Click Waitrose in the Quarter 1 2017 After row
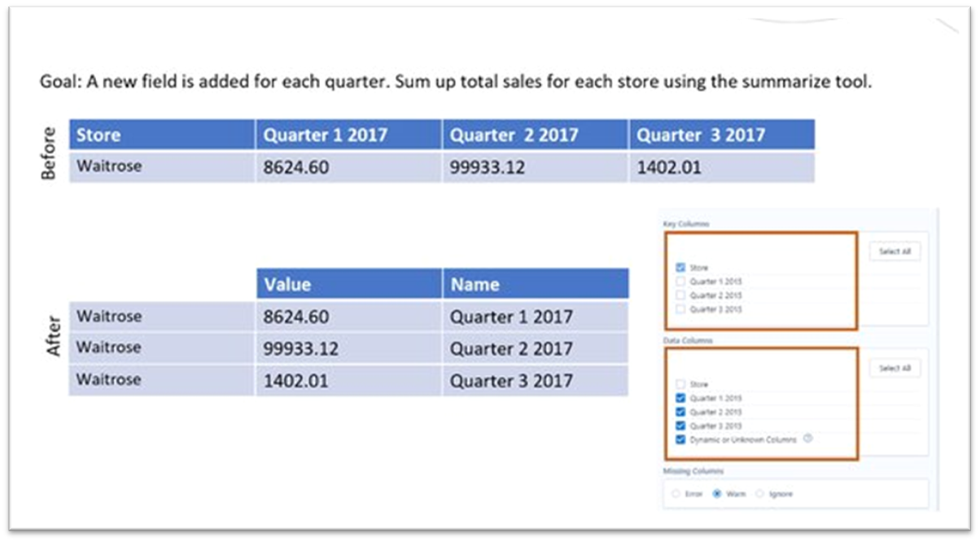This screenshot has width=980, height=542. click(x=162, y=316)
